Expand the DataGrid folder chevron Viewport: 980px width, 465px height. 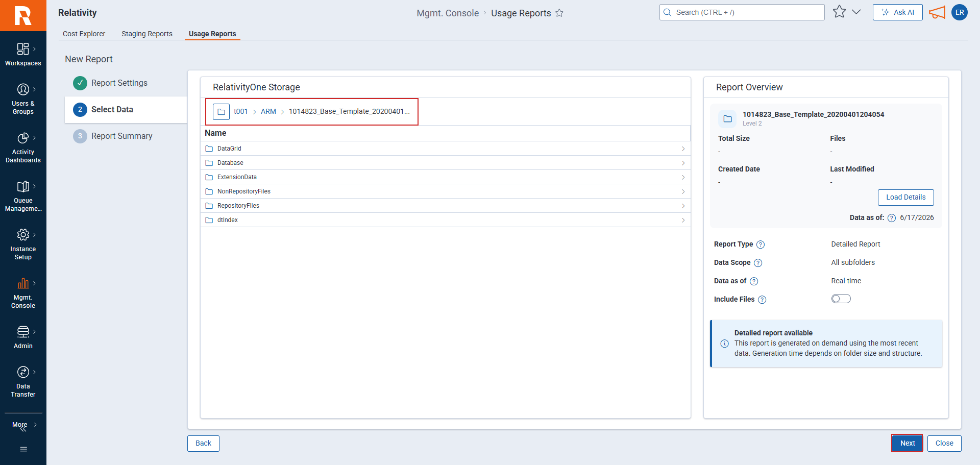point(683,149)
